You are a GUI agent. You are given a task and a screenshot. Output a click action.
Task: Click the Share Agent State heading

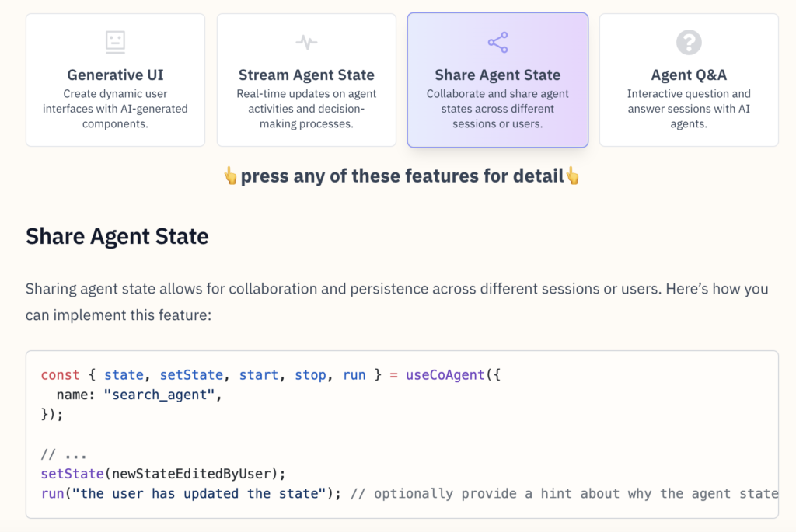tap(117, 235)
